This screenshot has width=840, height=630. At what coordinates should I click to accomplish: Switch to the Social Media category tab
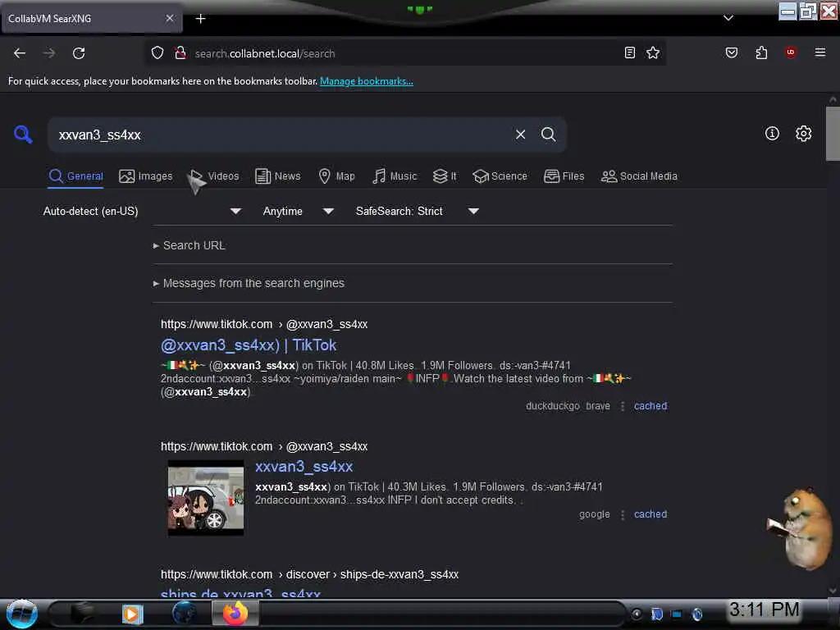point(639,176)
